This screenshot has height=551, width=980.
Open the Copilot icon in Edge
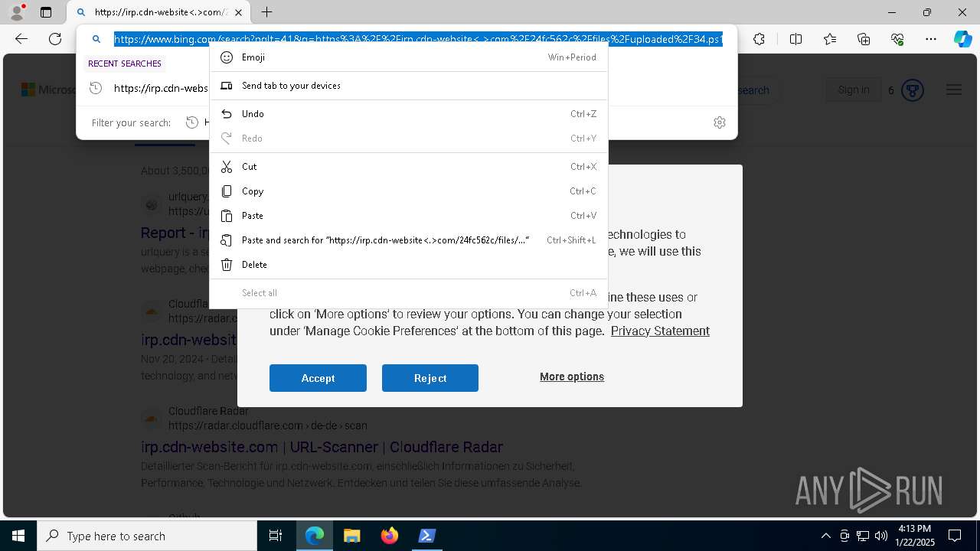point(962,39)
